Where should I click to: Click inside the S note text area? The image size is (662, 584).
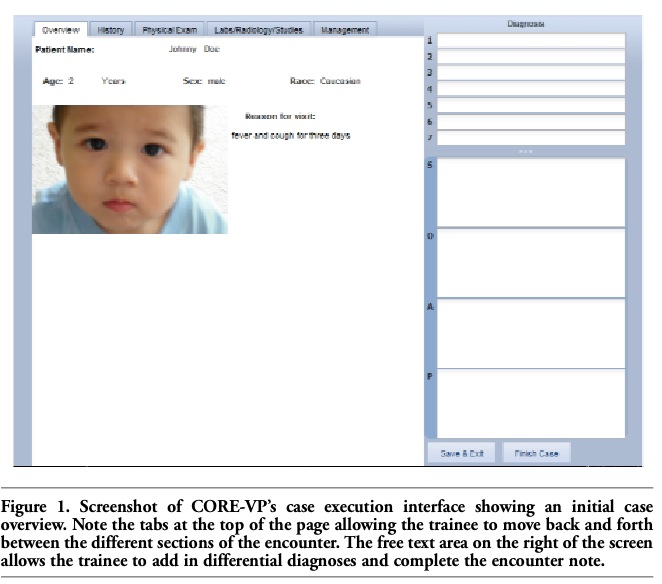531,192
